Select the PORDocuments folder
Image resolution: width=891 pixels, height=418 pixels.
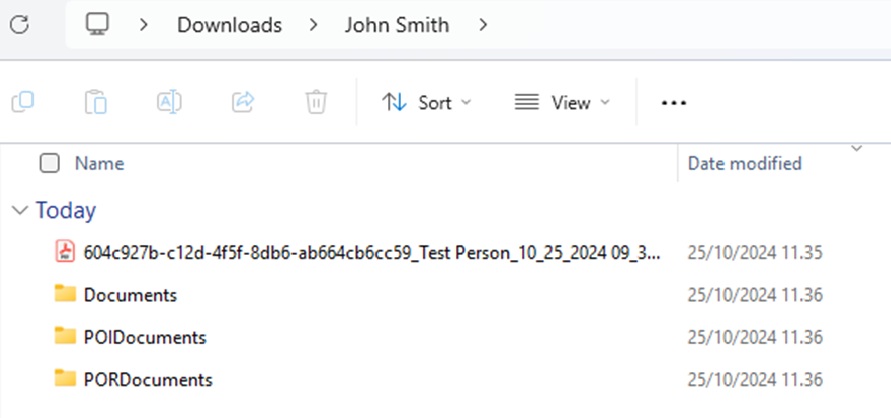(147, 379)
